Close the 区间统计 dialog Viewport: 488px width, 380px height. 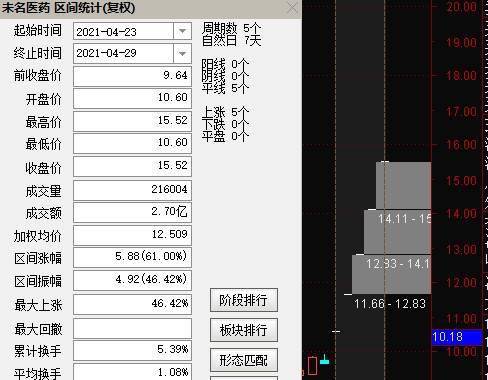[292, 8]
